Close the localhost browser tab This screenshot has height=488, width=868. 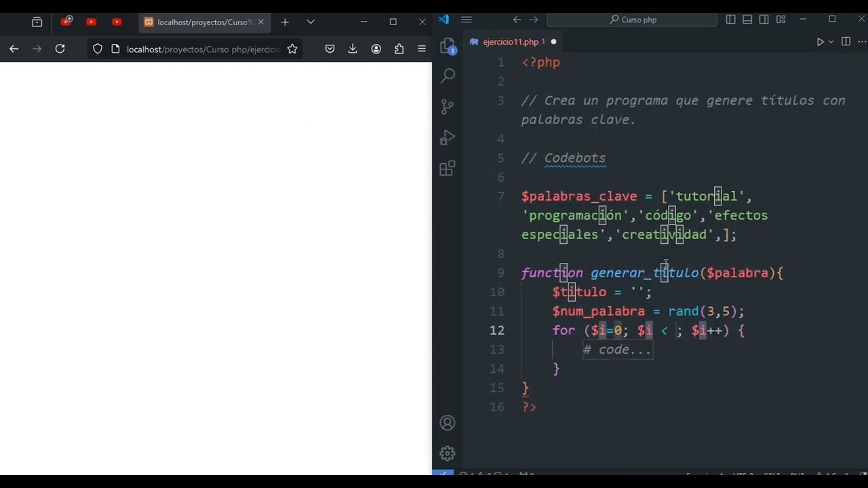click(x=261, y=22)
